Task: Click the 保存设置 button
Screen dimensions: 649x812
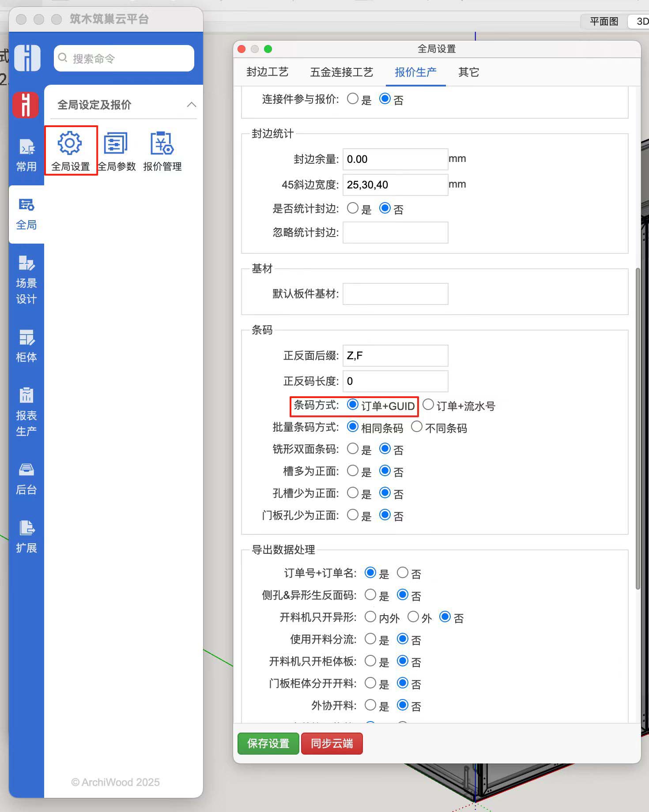Action: [x=268, y=744]
